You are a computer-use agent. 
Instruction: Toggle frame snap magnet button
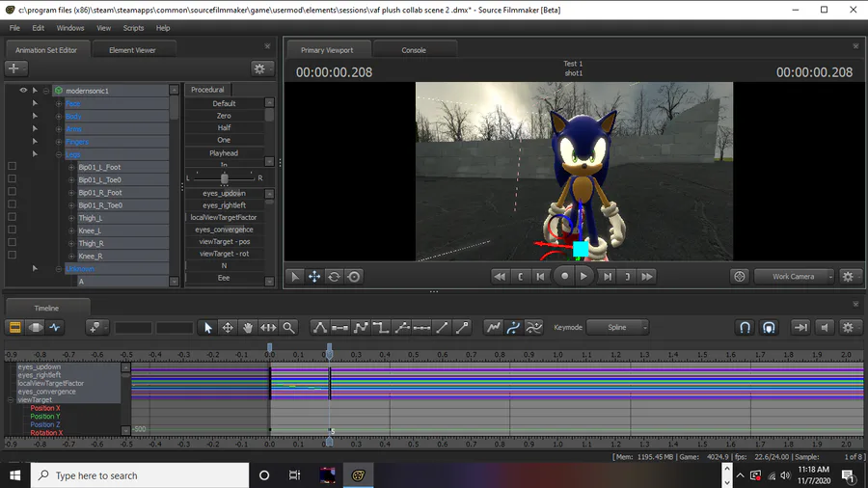pos(769,328)
